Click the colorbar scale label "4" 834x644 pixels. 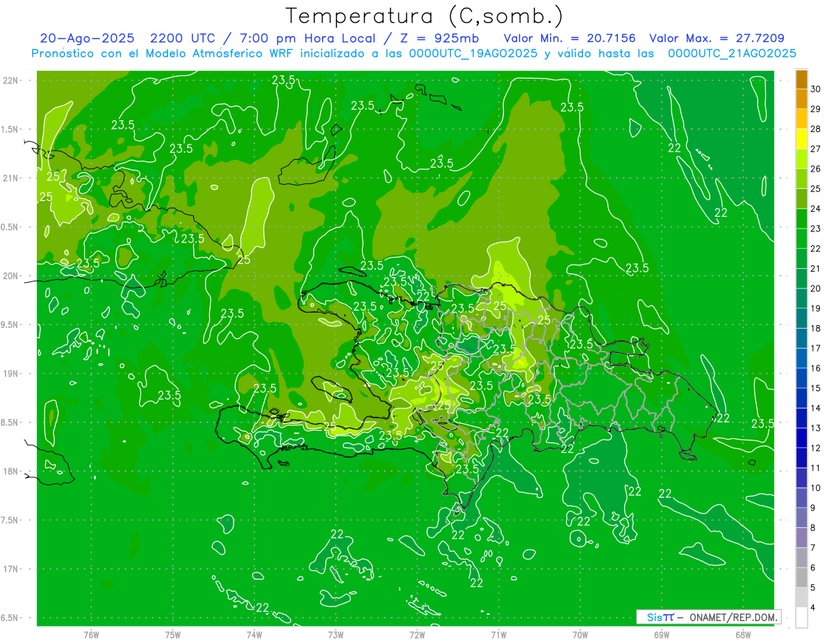click(x=814, y=608)
